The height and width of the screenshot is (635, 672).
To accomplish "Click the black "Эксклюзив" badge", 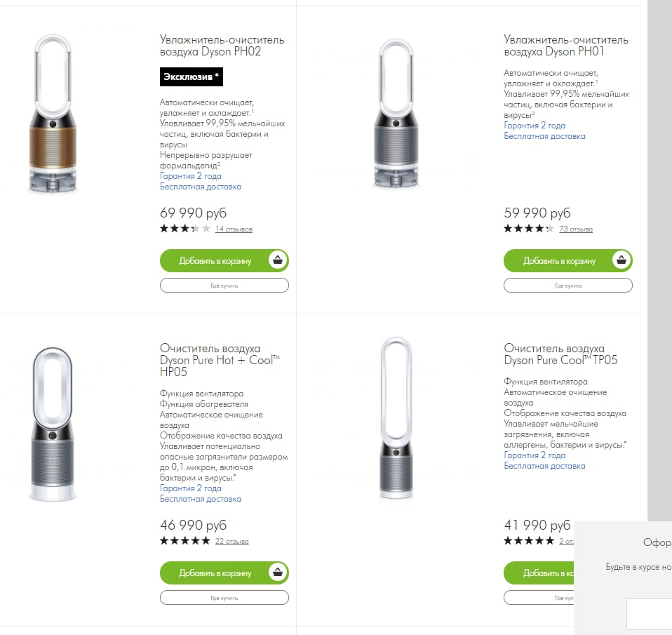I will [191, 76].
